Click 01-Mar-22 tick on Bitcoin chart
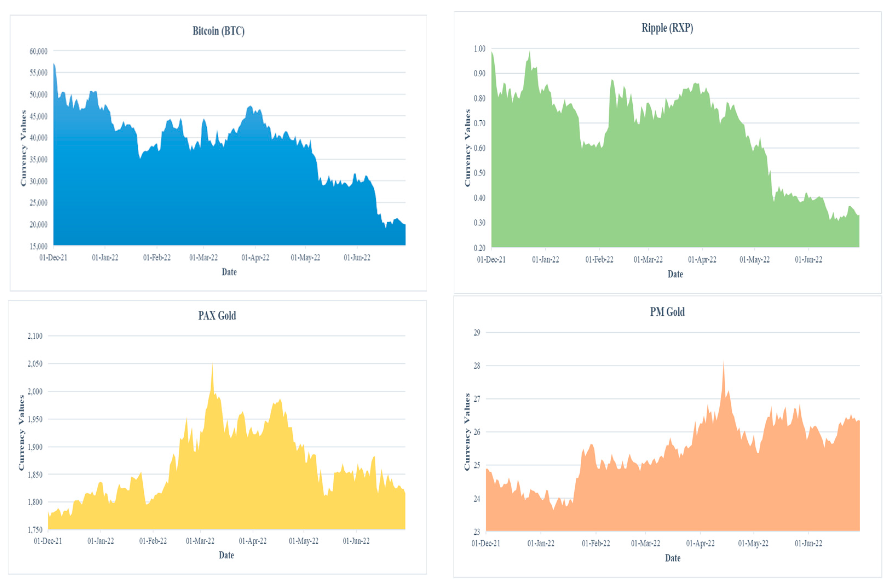Screen dimensions: 893x588 click(203, 258)
